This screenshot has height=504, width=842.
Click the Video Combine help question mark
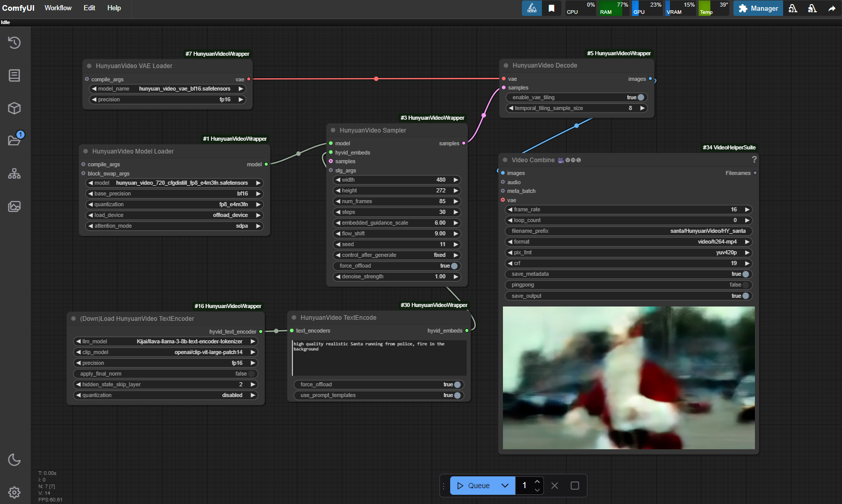[x=754, y=160]
